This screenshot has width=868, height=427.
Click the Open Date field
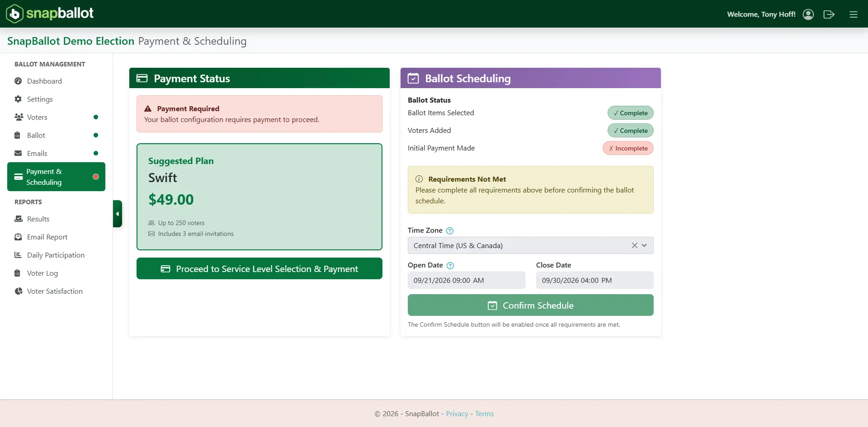click(x=467, y=280)
